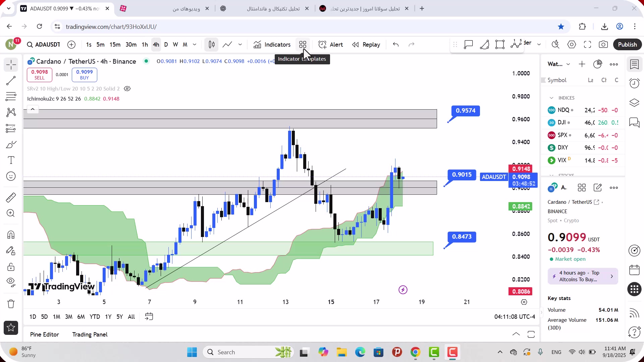Toggle stay in drawing mode
The height and width of the screenshot is (362, 644).
tap(11, 251)
